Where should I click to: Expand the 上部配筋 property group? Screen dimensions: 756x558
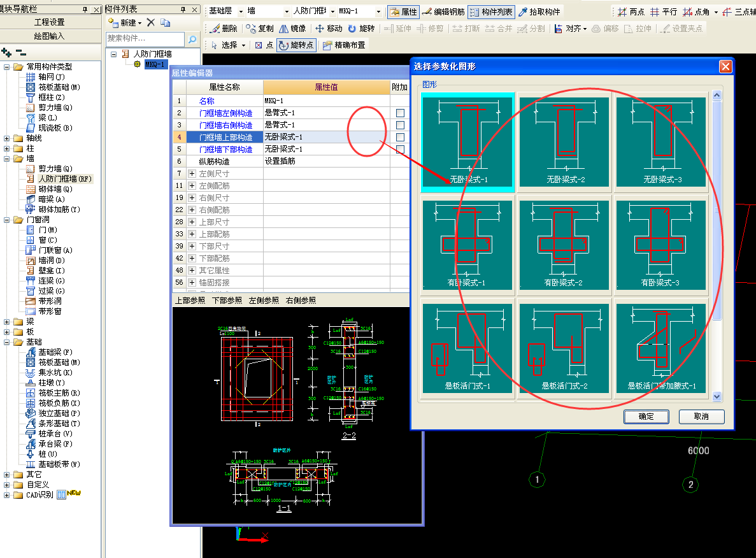click(192, 234)
